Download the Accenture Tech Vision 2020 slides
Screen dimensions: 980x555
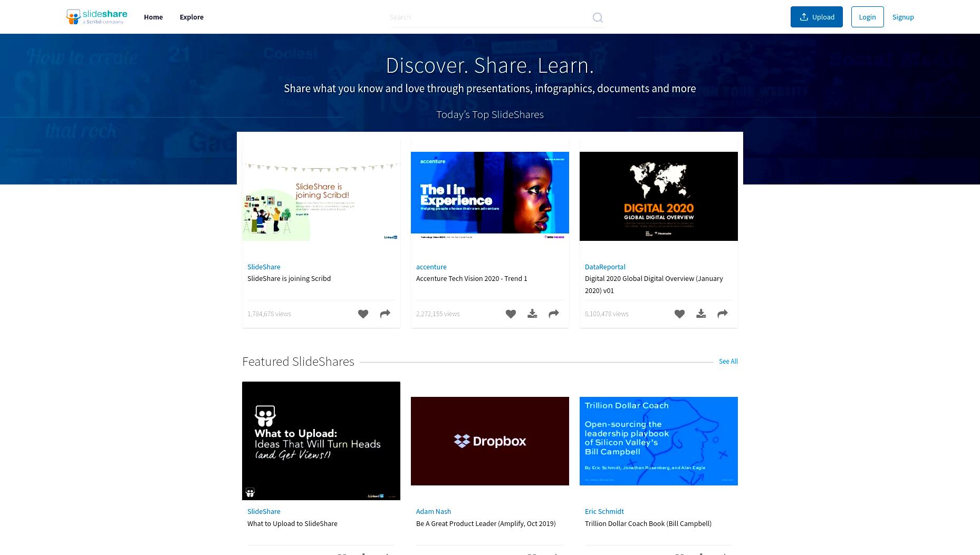532,314
